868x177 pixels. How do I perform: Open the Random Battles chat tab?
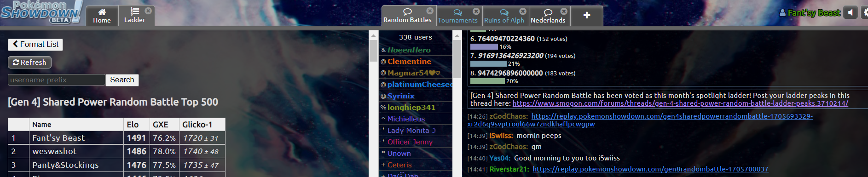coord(407,16)
